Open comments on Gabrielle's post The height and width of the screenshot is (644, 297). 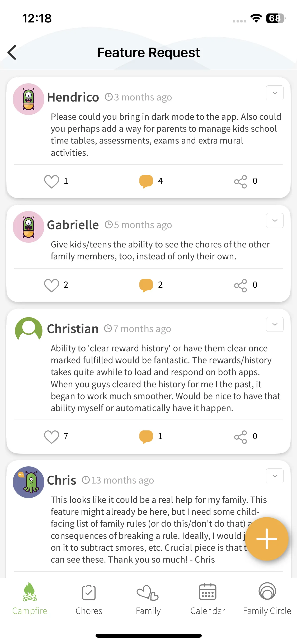point(146,285)
